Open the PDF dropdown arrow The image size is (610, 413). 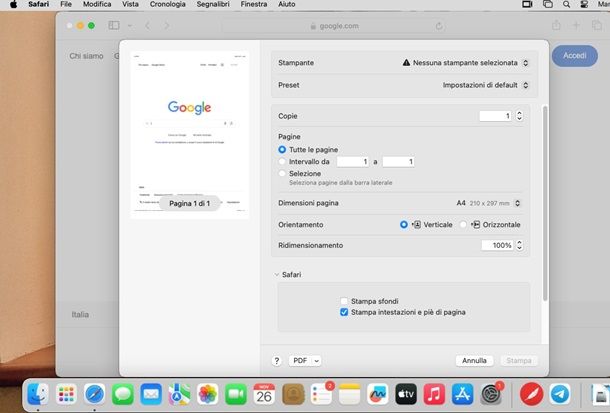click(x=316, y=361)
